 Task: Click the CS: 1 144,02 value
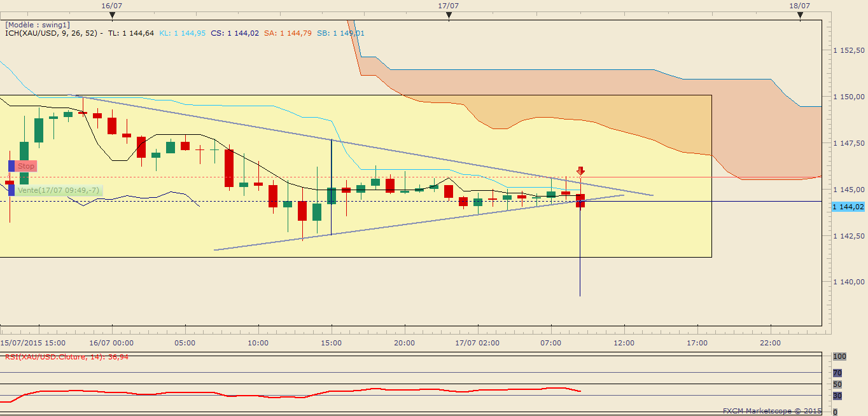point(235,33)
